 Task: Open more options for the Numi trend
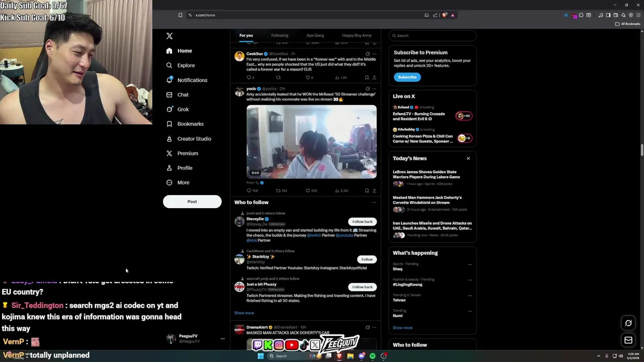tap(470, 311)
